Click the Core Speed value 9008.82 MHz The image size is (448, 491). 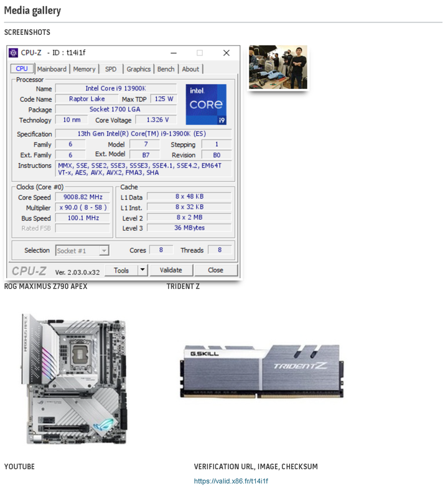(x=83, y=197)
